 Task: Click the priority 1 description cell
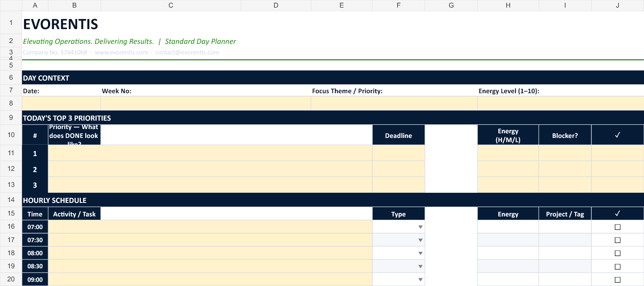pos(210,153)
